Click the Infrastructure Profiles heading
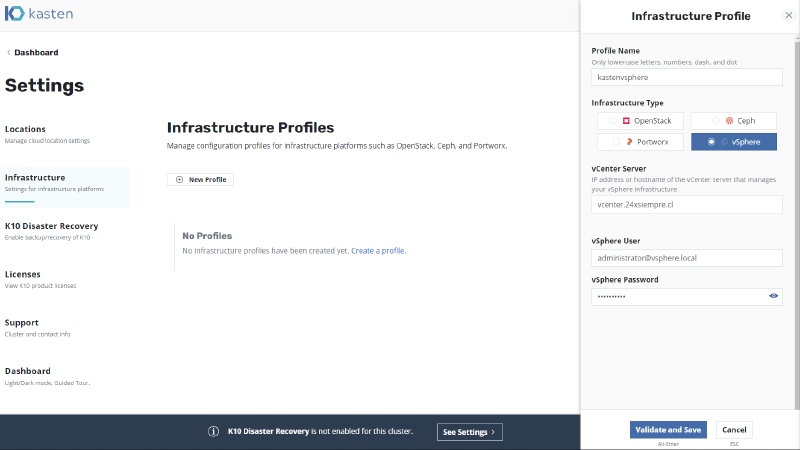This screenshot has width=800, height=450. [x=251, y=128]
